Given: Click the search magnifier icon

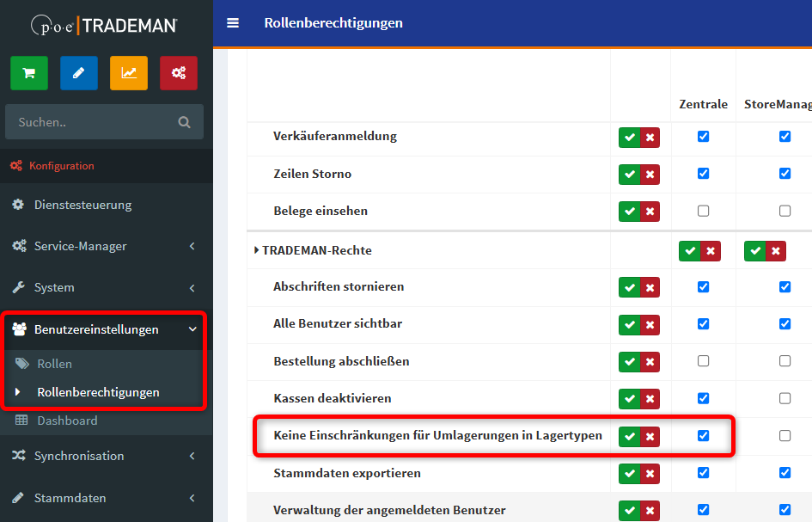Looking at the screenshot, I should pos(184,122).
